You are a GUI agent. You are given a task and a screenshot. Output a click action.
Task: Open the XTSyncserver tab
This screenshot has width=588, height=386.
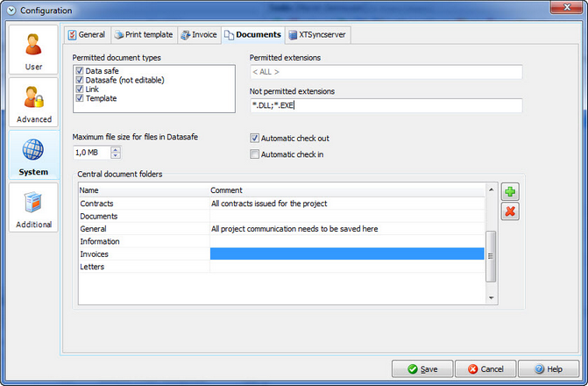317,35
